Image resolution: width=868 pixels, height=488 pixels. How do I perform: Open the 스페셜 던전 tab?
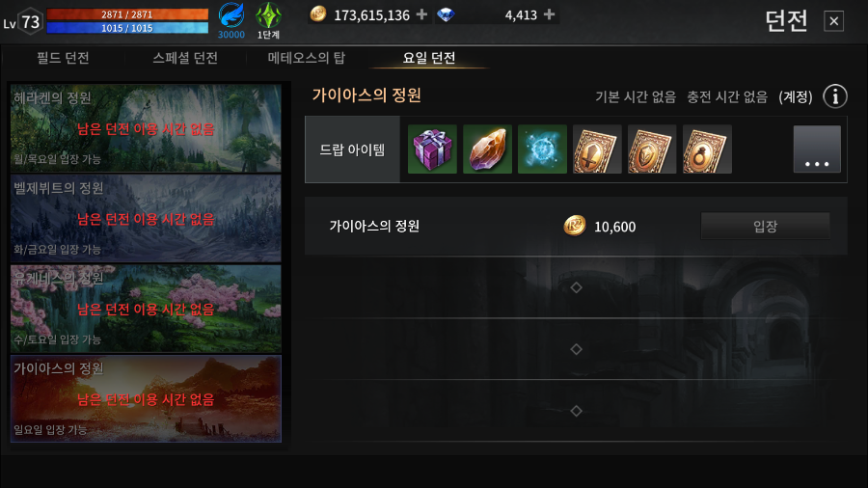185,58
